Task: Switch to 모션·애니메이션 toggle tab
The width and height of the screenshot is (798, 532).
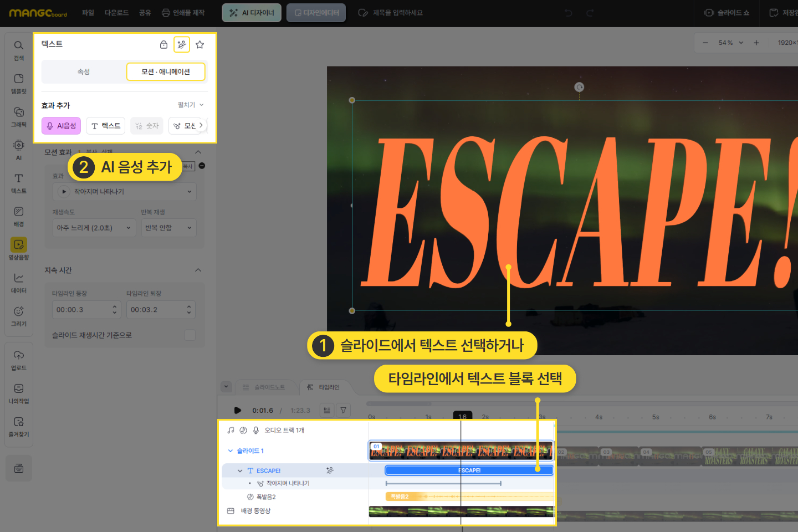Action: click(x=166, y=71)
